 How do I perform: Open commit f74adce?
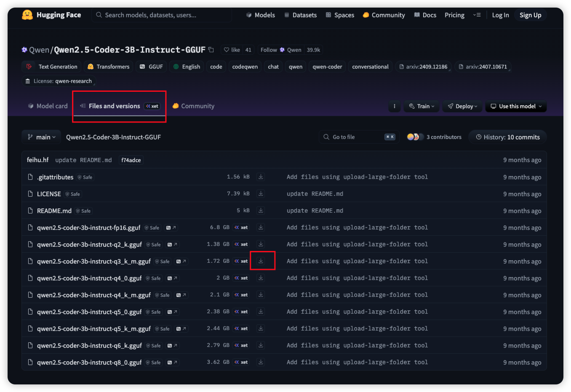coord(131,160)
